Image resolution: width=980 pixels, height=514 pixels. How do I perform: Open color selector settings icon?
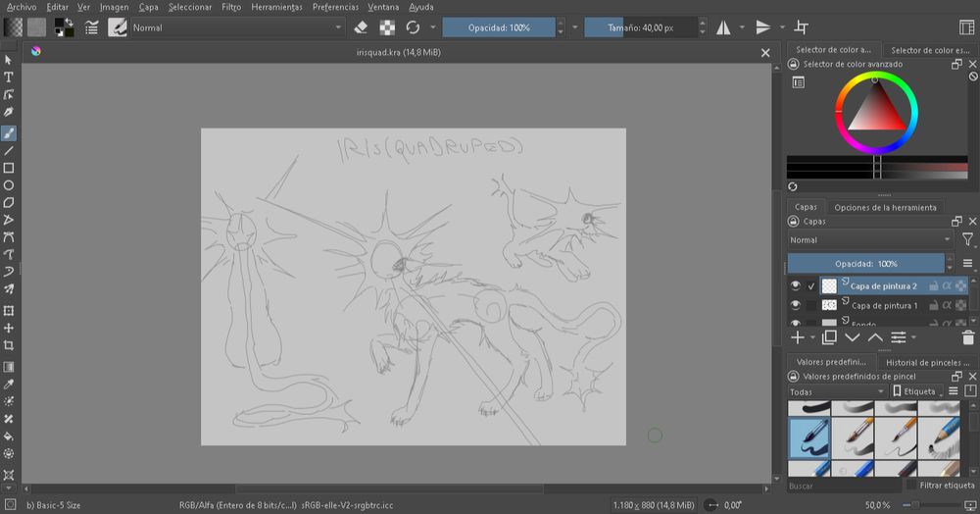point(798,82)
